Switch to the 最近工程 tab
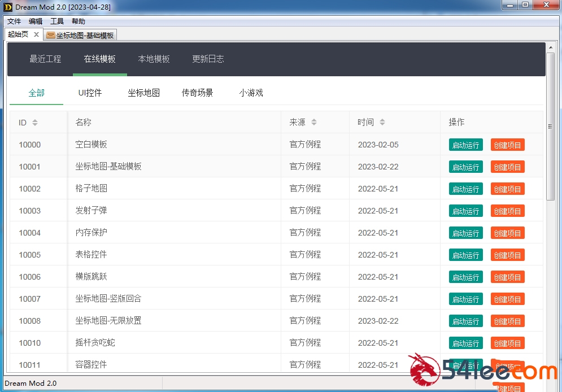 coord(45,59)
